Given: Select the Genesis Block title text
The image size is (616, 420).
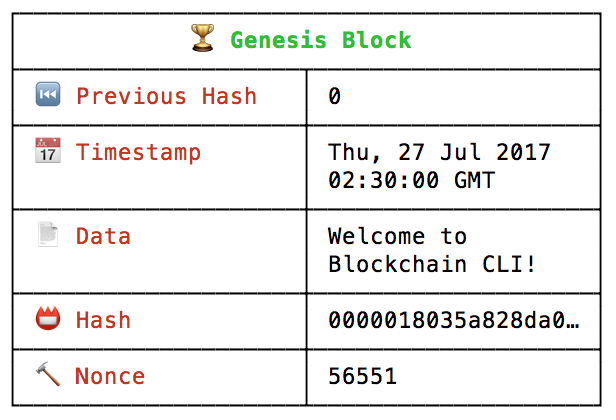Looking at the screenshot, I should (321, 40).
